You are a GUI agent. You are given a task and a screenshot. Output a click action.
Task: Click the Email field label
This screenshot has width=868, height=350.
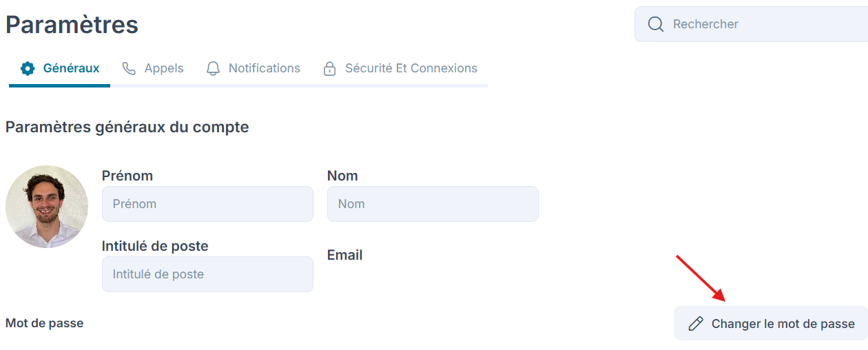click(x=344, y=255)
